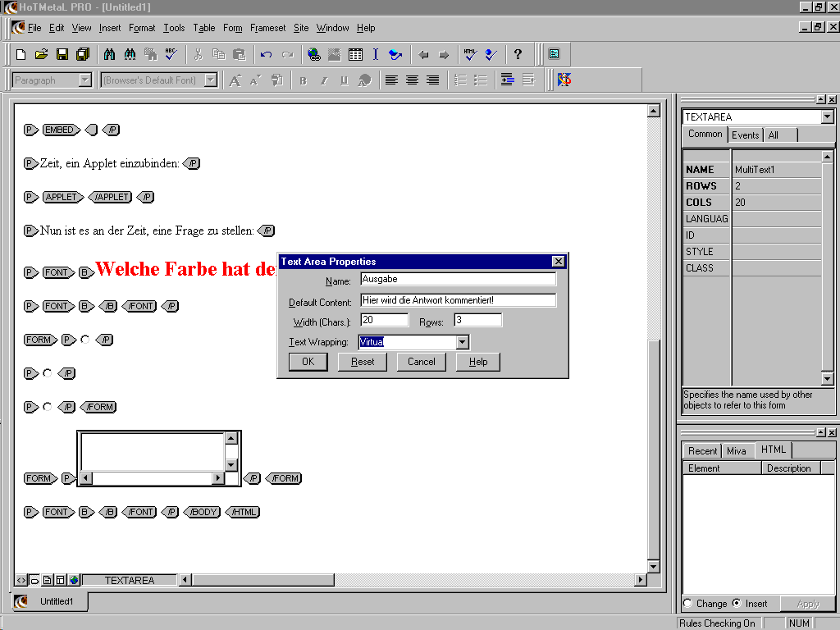Click the Open folder toolbar icon
The width and height of the screenshot is (840, 630).
pos(41,55)
